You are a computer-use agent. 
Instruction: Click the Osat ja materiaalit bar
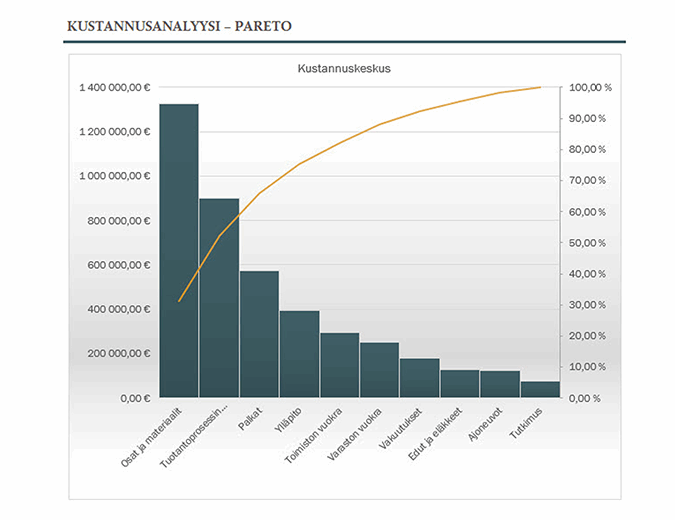pyautogui.click(x=179, y=250)
